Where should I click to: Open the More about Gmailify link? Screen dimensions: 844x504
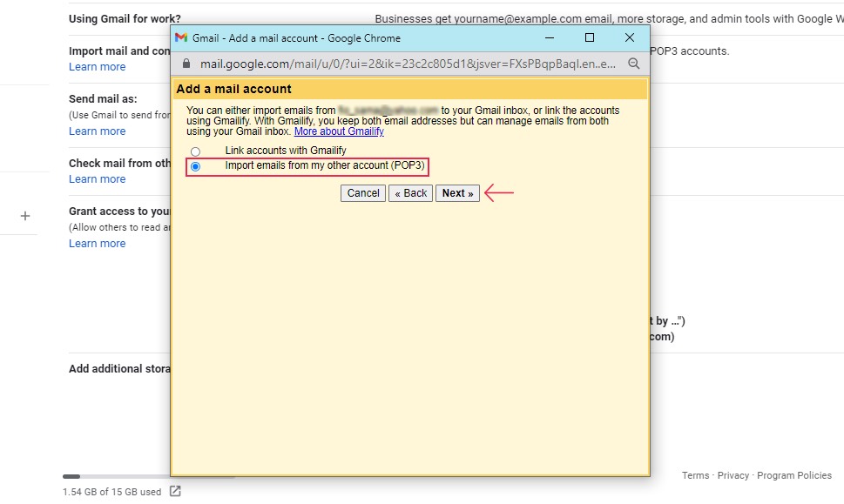coord(339,131)
